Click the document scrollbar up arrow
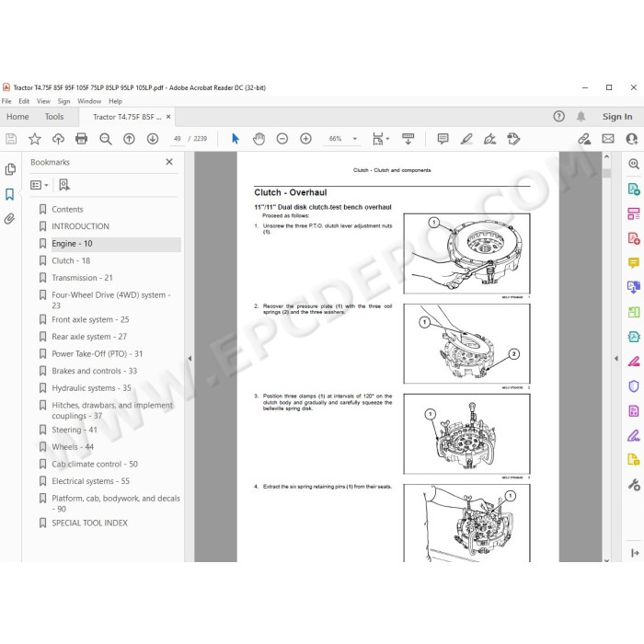The width and height of the screenshot is (644, 644). point(606,156)
